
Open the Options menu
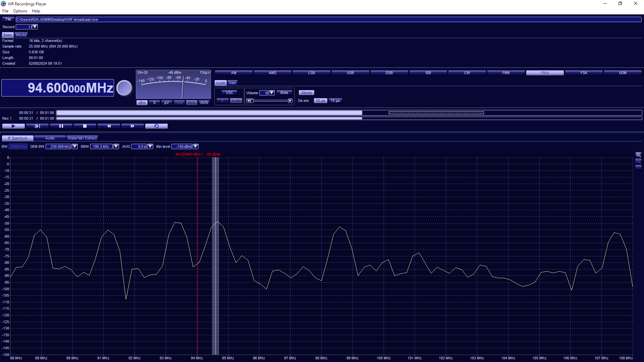coord(20,11)
